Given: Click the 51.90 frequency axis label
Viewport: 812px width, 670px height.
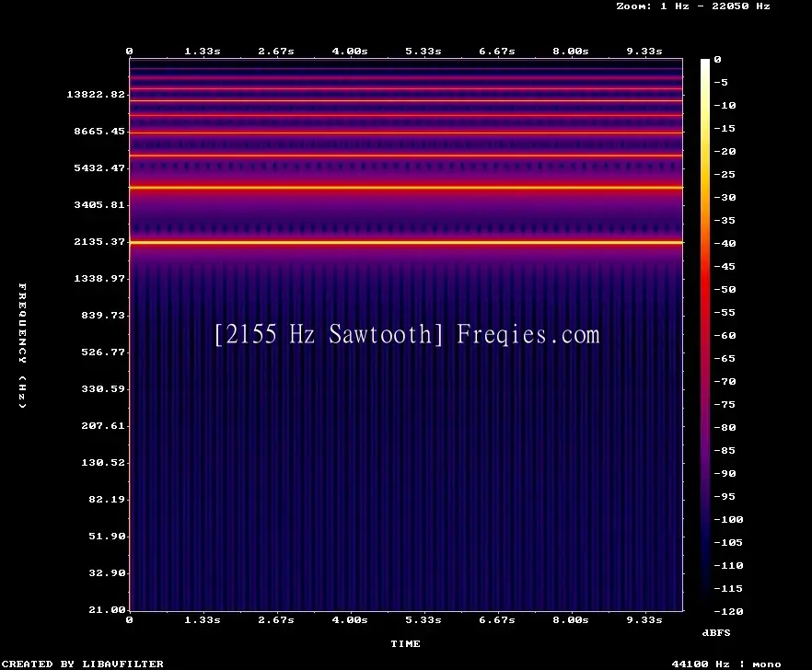Looking at the screenshot, I should pyautogui.click(x=107, y=536).
